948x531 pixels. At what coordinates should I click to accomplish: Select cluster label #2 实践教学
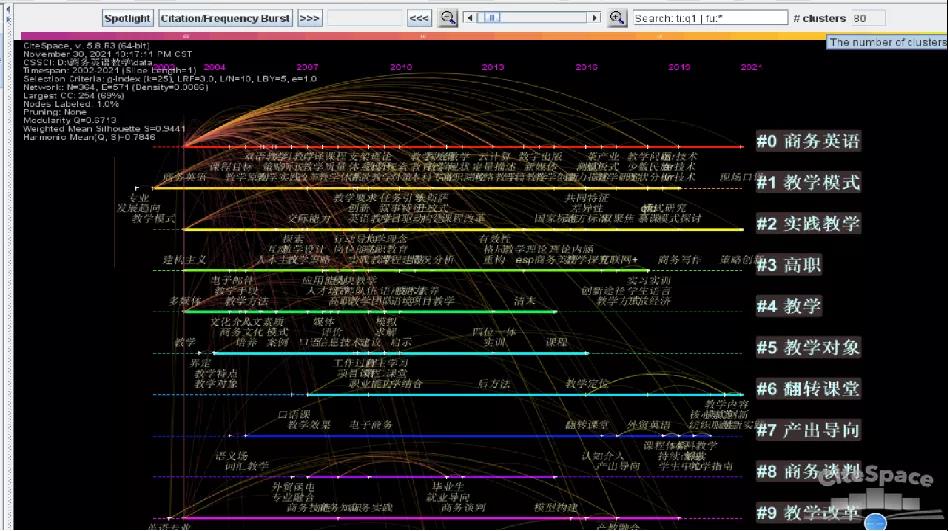pyautogui.click(x=807, y=224)
